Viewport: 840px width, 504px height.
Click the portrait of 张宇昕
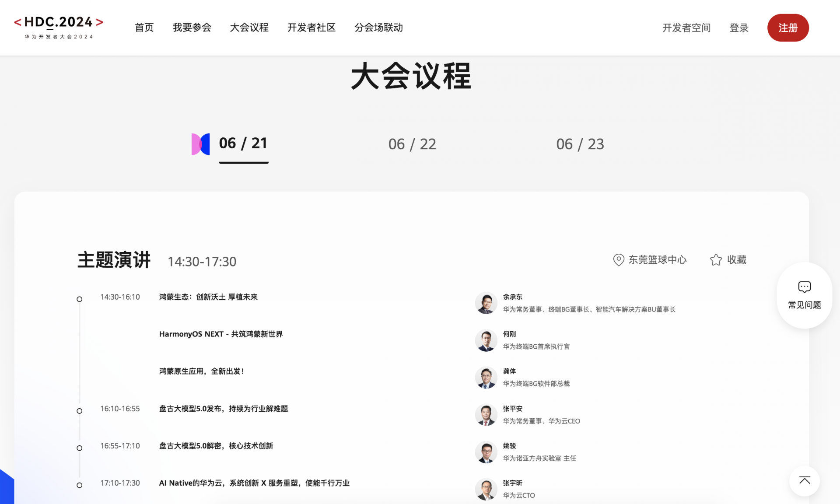coord(486,489)
